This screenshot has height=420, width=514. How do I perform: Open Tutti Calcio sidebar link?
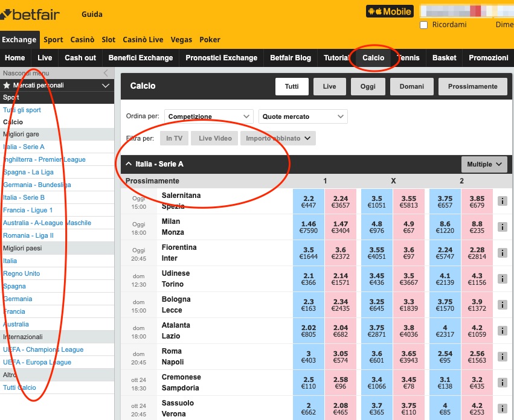pyautogui.click(x=19, y=387)
